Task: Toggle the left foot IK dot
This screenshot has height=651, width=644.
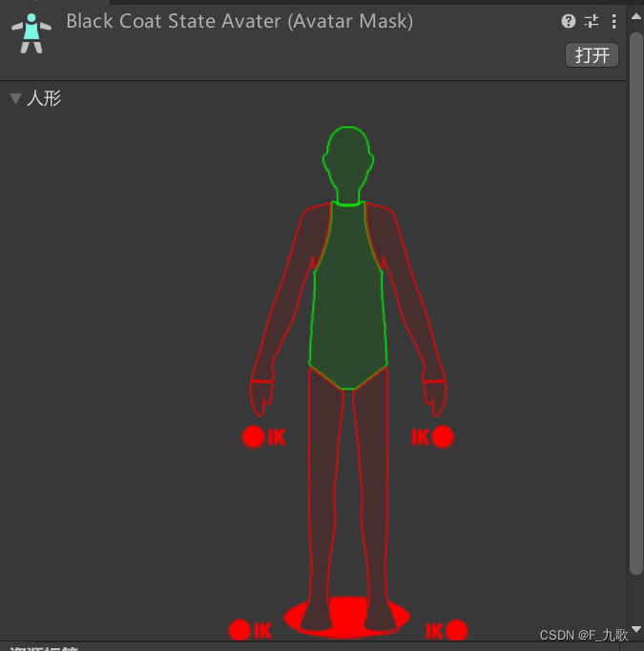Action: (239, 630)
